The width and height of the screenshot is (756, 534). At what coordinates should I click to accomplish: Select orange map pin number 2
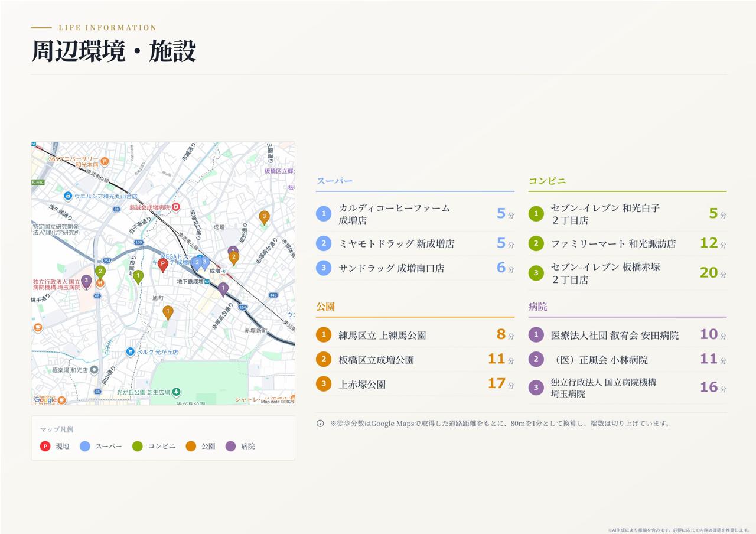click(x=233, y=258)
